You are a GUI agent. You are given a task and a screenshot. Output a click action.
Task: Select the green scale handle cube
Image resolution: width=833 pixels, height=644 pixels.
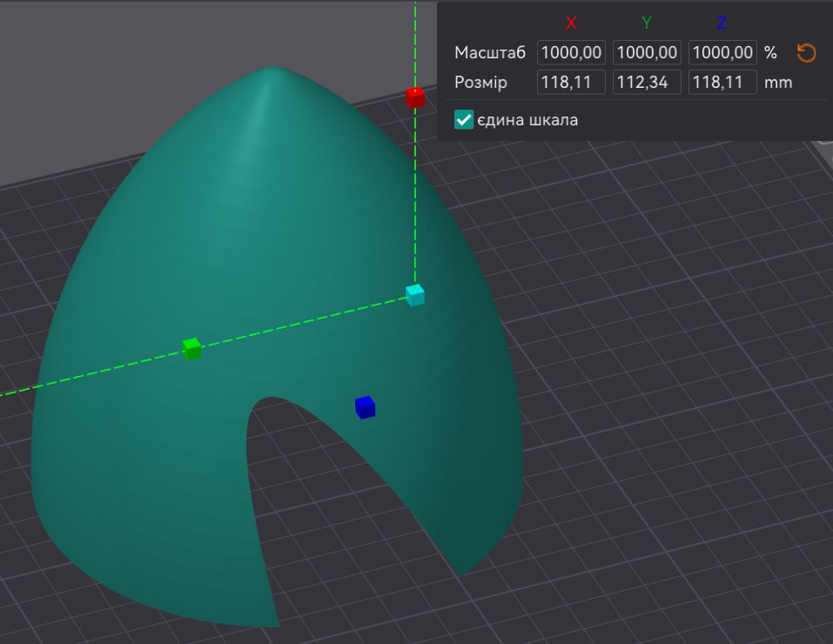192,349
